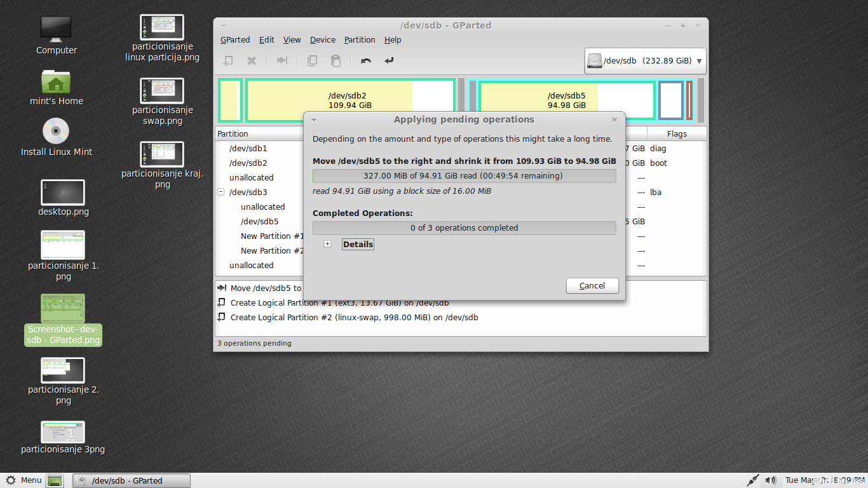Viewport: 868px width, 488px height.
Task: Click the "lba" flag in /dev/sdb3 row
Action: tap(656, 192)
